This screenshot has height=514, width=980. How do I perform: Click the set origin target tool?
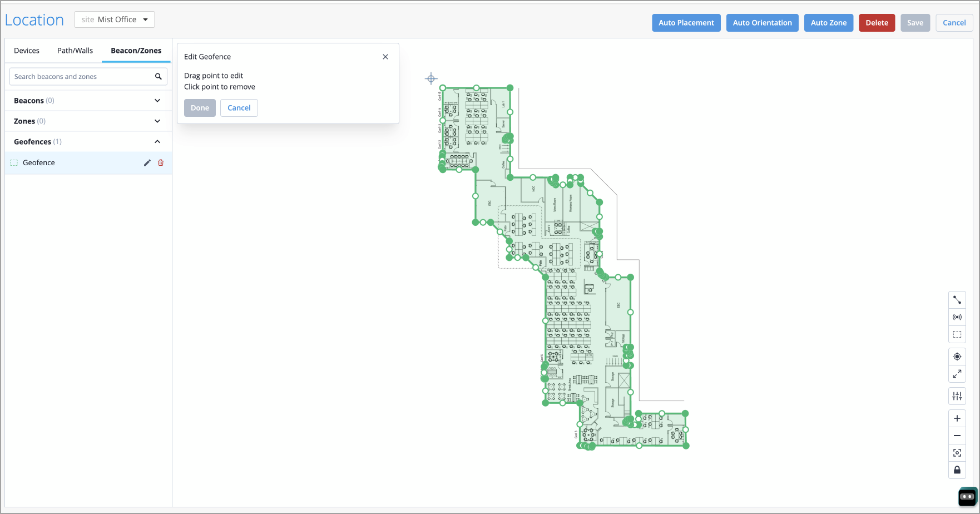957,357
